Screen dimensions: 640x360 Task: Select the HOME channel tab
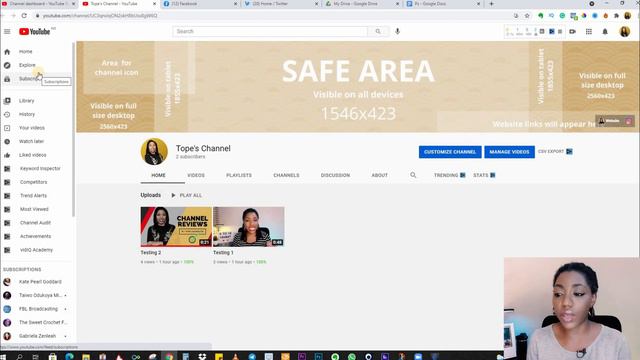(x=158, y=175)
